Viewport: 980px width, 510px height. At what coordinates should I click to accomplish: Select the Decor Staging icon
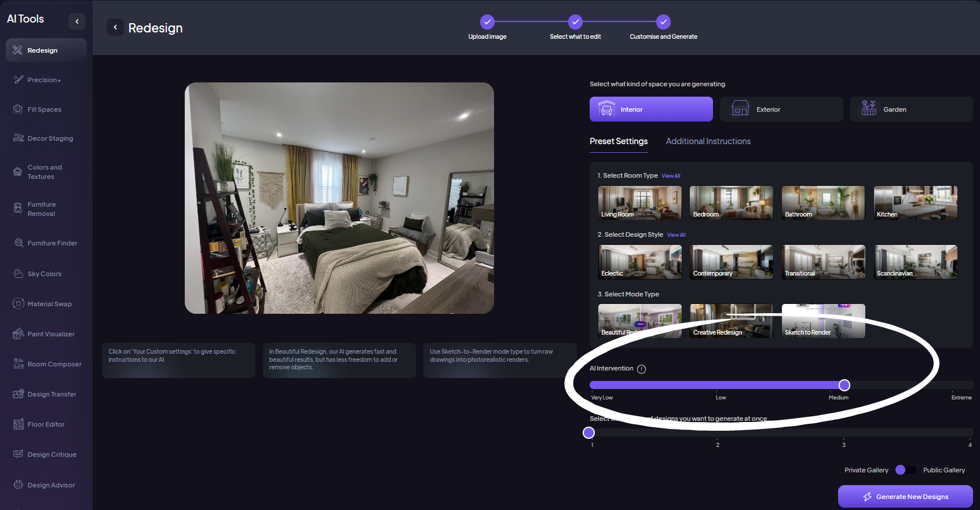point(18,138)
